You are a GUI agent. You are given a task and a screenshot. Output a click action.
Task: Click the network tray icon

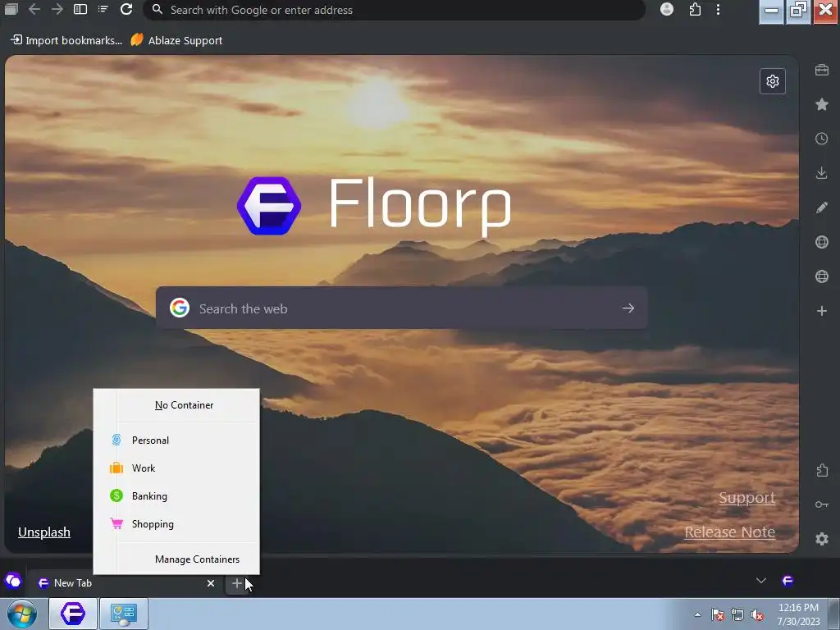(x=737, y=614)
